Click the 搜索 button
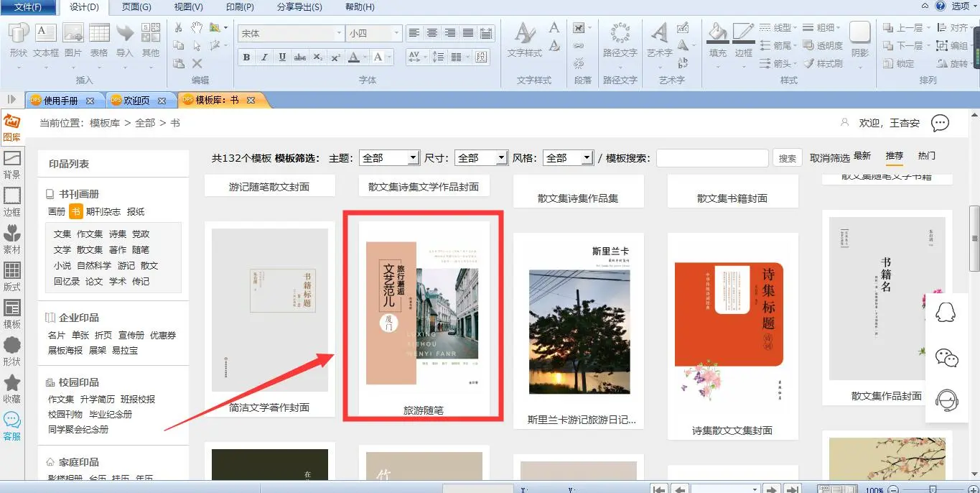The width and height of the screenshot is (980, 493). (788, 158)
